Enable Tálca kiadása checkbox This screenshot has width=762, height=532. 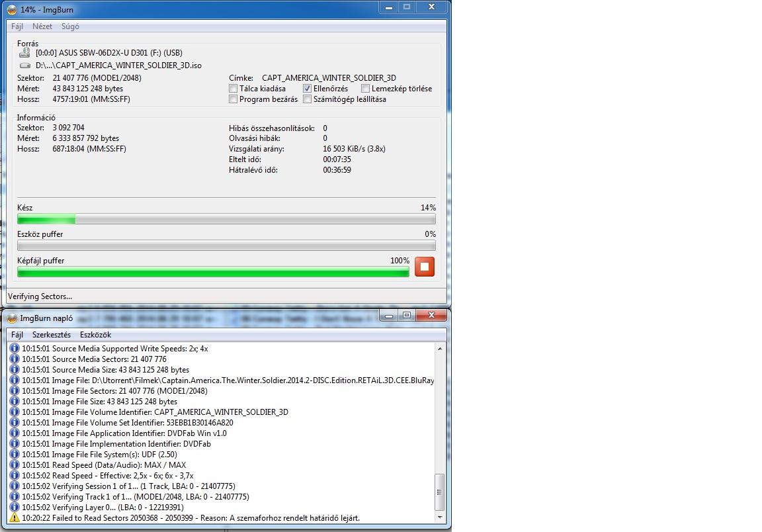(233, 89)
